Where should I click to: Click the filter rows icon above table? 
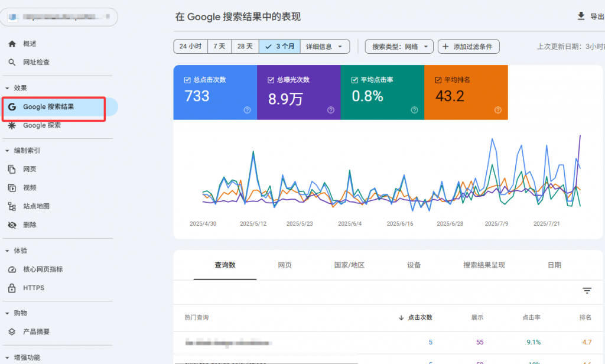click(x=587, y=291)
